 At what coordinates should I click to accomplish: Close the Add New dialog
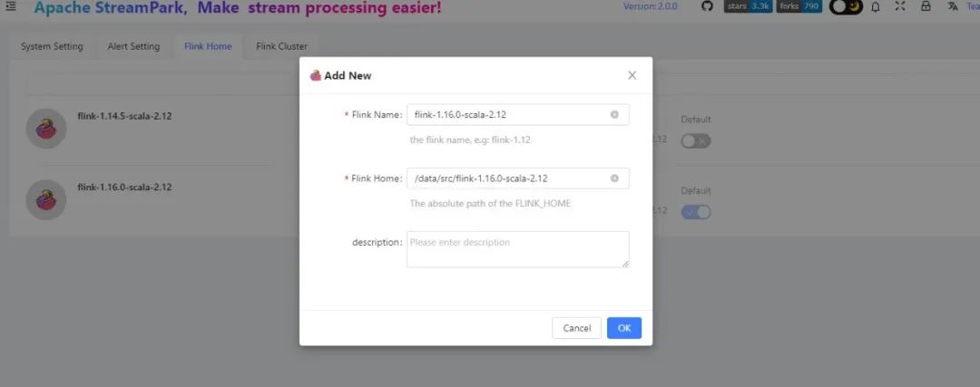[x=632, y=75]
